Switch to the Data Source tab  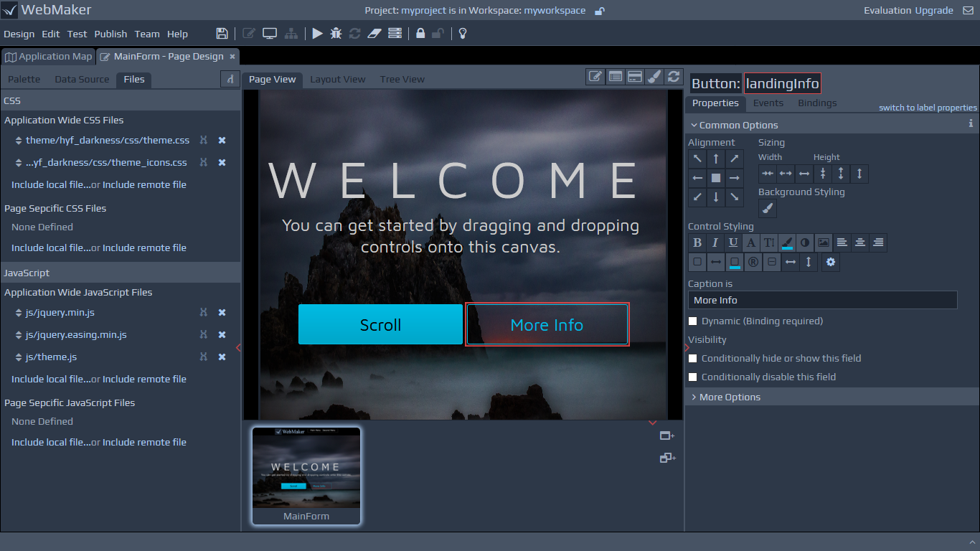(83, 79)
